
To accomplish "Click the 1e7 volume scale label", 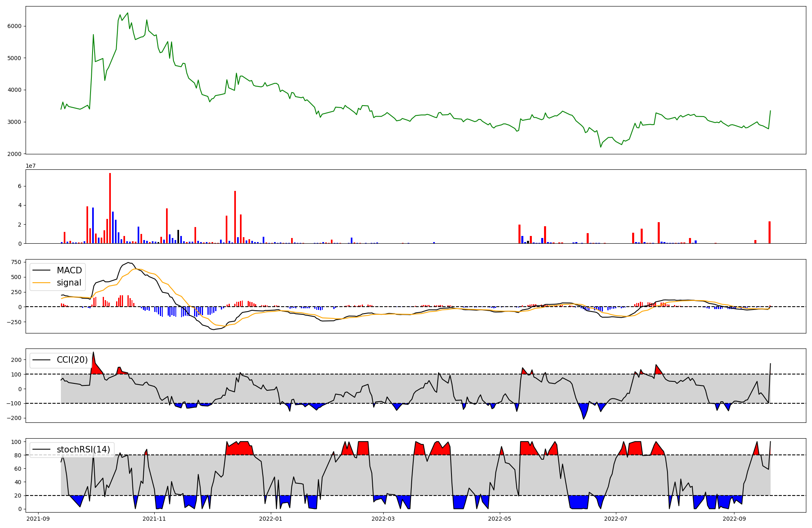I will (31, 166).
